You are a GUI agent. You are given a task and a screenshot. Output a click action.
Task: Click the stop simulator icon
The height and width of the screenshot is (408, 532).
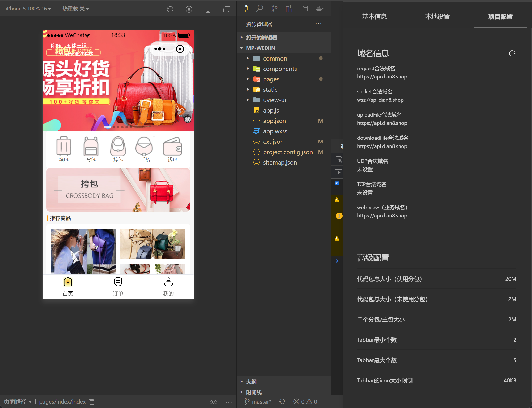189,9
